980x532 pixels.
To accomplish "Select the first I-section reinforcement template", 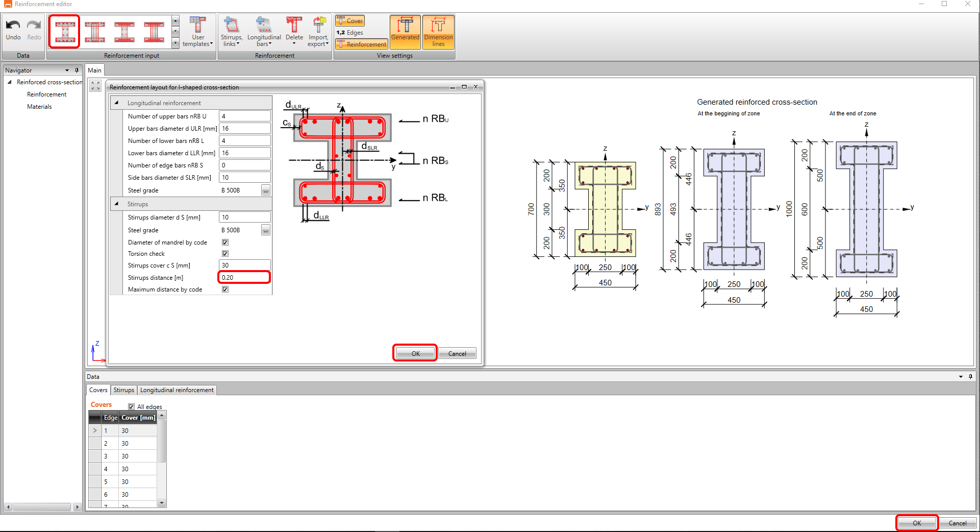I will [65, 32].
